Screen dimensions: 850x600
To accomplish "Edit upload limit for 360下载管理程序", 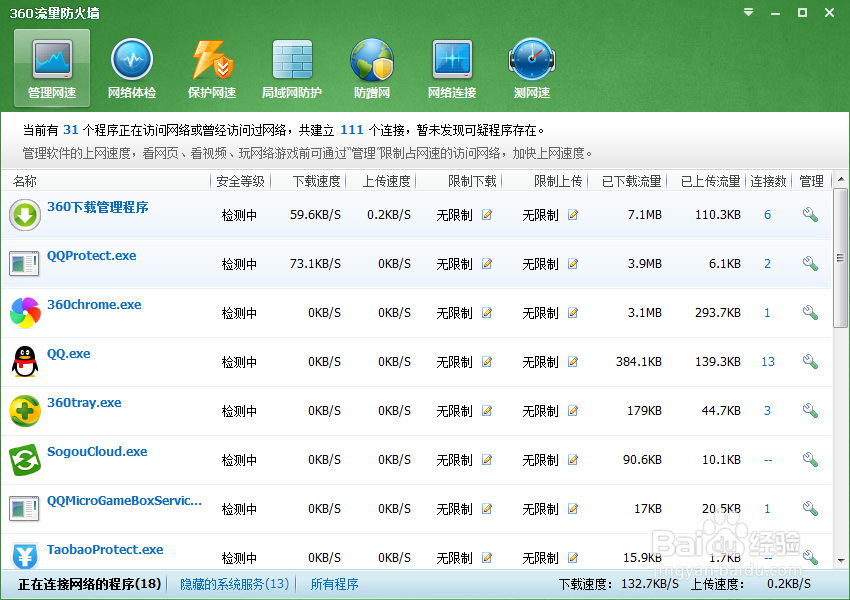I will coord(572,215).
